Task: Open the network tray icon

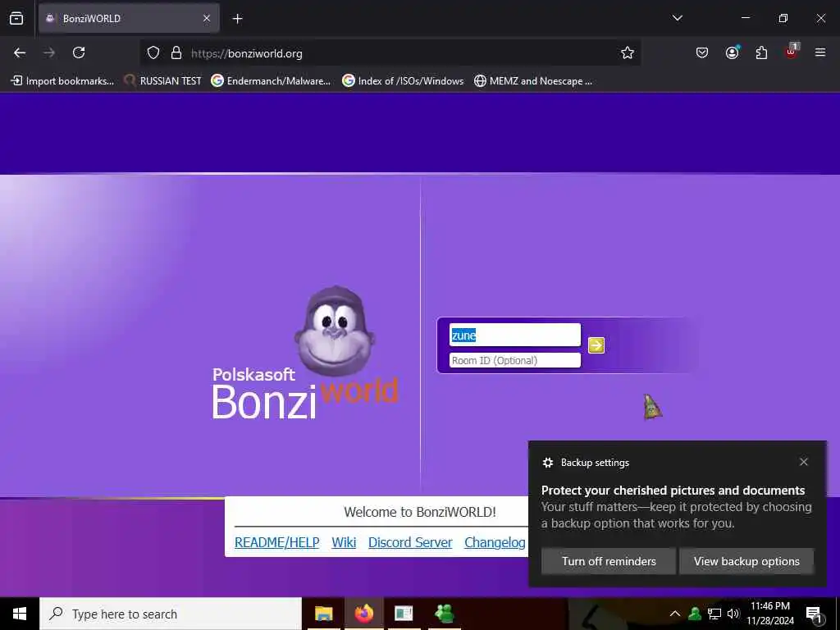Action: click(714, 614)
